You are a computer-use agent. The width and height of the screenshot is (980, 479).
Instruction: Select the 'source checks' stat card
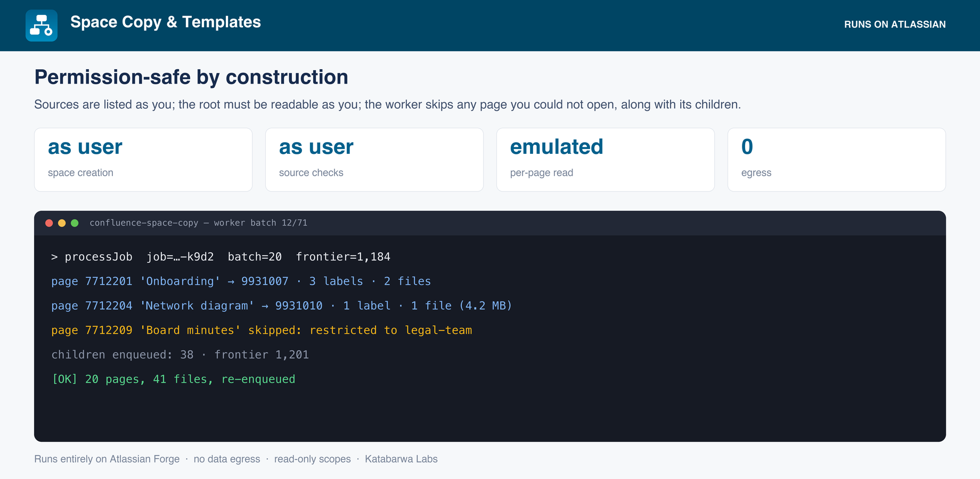[x=374, y=160]
